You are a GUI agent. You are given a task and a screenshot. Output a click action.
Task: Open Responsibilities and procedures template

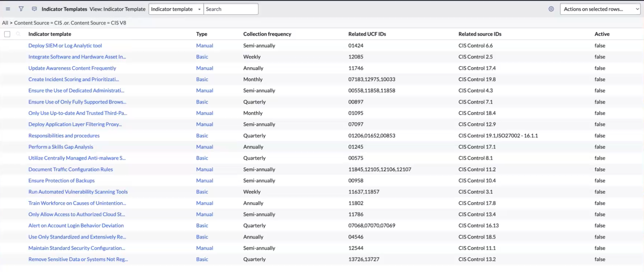click(64, 136)
